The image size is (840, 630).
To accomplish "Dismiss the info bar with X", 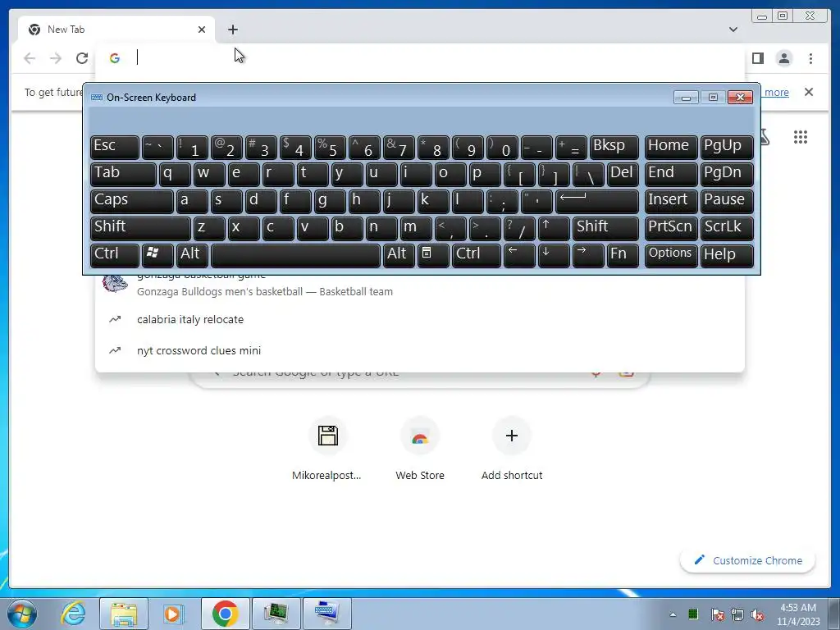I will coord(808,92).
